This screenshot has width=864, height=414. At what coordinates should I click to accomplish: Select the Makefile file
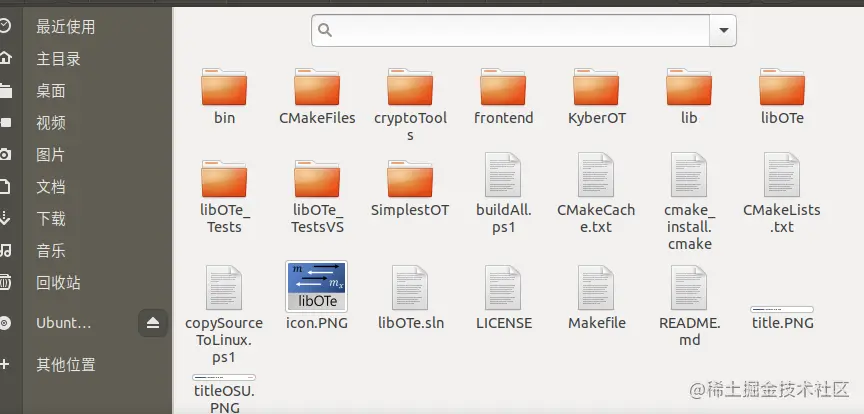(x=596, y=288)
